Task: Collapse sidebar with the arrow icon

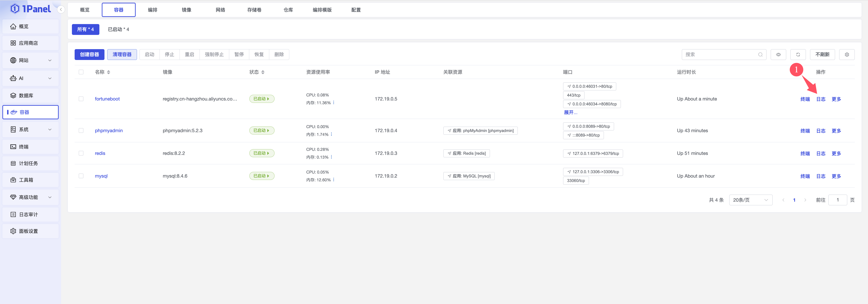Action: 61,9
